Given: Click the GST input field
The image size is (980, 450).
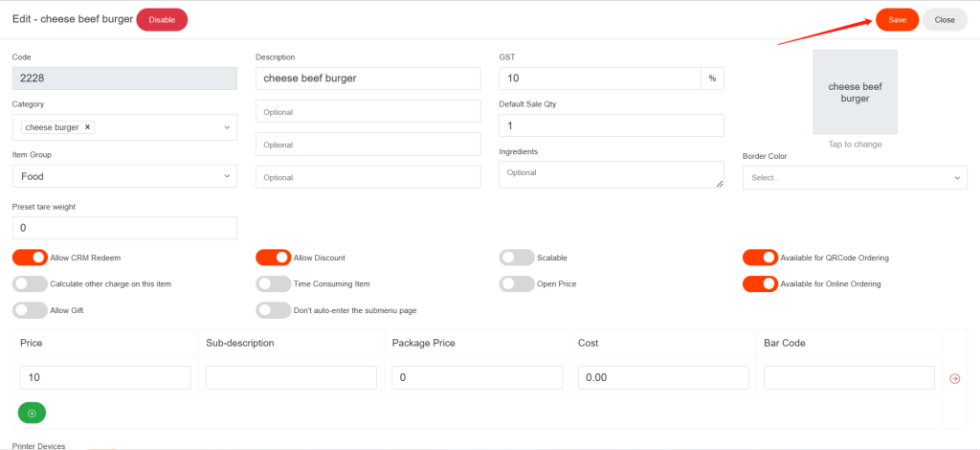Looking at the screenshot, I should (x=600, y=79).
